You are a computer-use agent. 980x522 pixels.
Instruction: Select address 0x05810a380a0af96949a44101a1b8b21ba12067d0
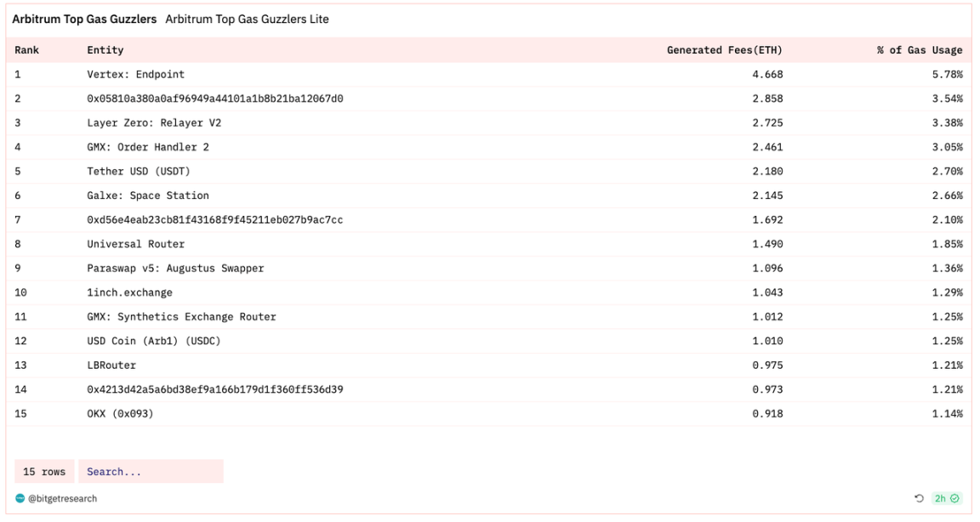(x=215, y=99)
